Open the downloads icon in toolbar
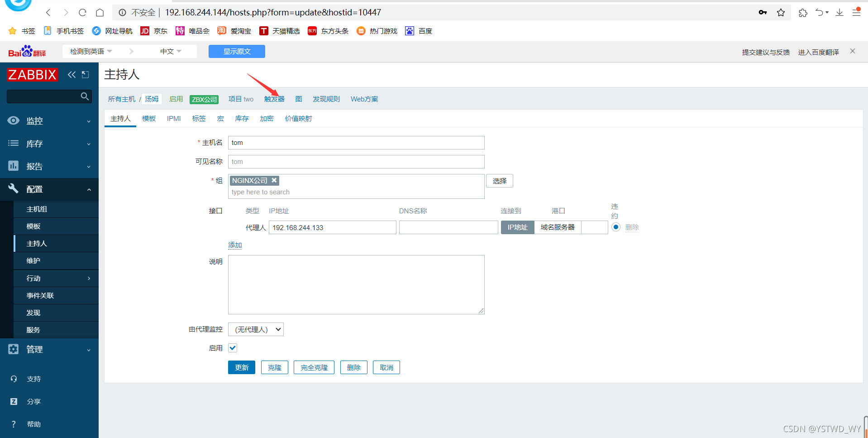868x438 pixels. click(839, 12)
